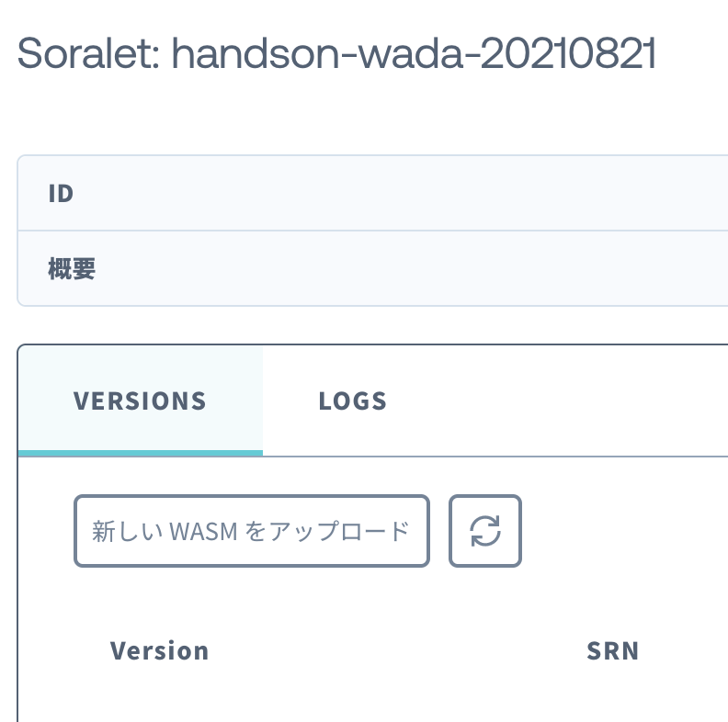Reload the version list with circular arrows icon
Image resolution: width=728 pixels, height=722 pixels.
click(485, 531)
